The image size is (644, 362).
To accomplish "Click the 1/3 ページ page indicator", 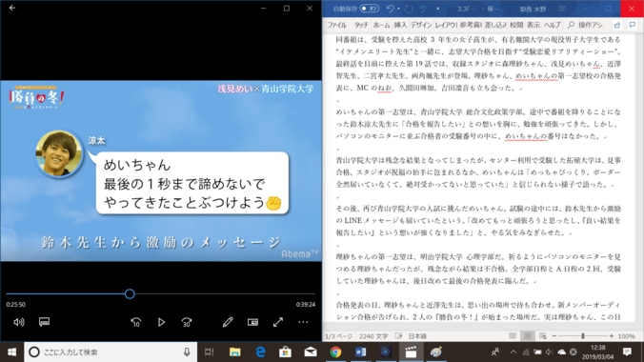I will (338, 336).
